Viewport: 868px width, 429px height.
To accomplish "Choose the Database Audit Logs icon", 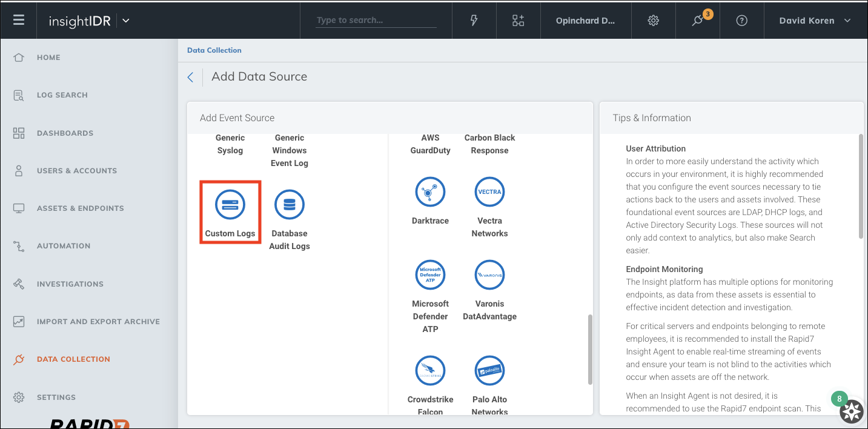I will point(290,205).
